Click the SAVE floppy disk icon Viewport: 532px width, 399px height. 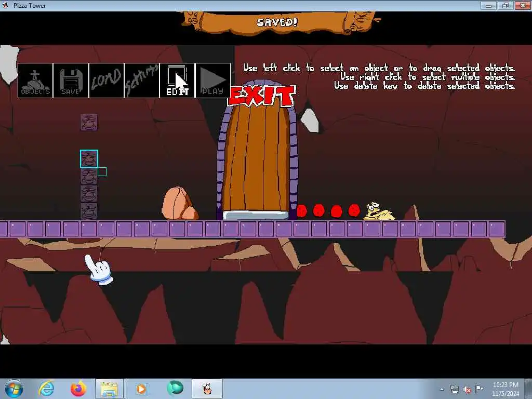click(71, 81)
